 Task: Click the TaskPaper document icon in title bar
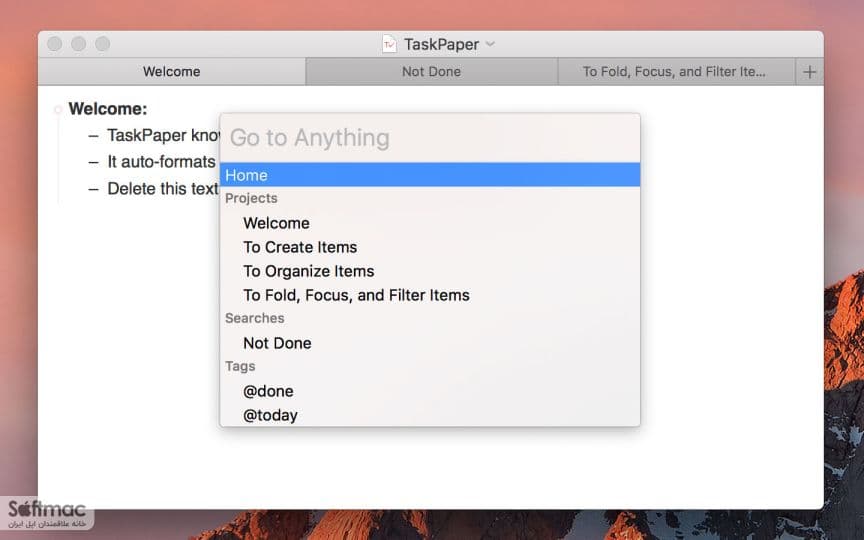point(389,44)
